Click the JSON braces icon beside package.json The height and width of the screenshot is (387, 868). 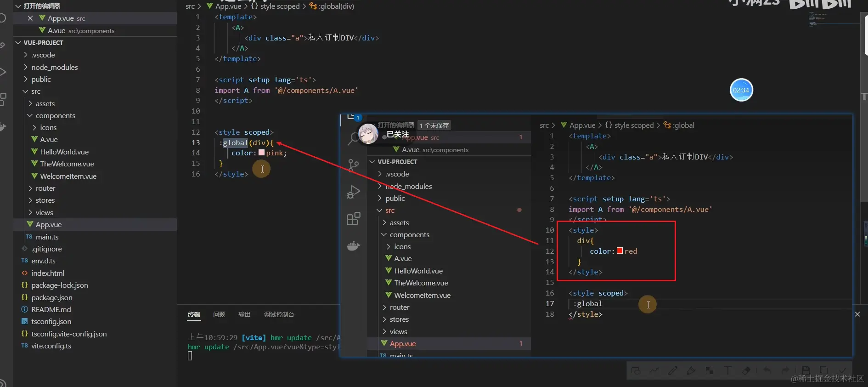click(24, 297)
